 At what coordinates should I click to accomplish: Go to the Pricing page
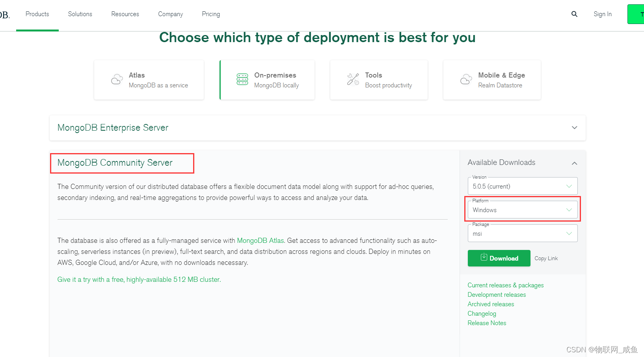[210, 14]
